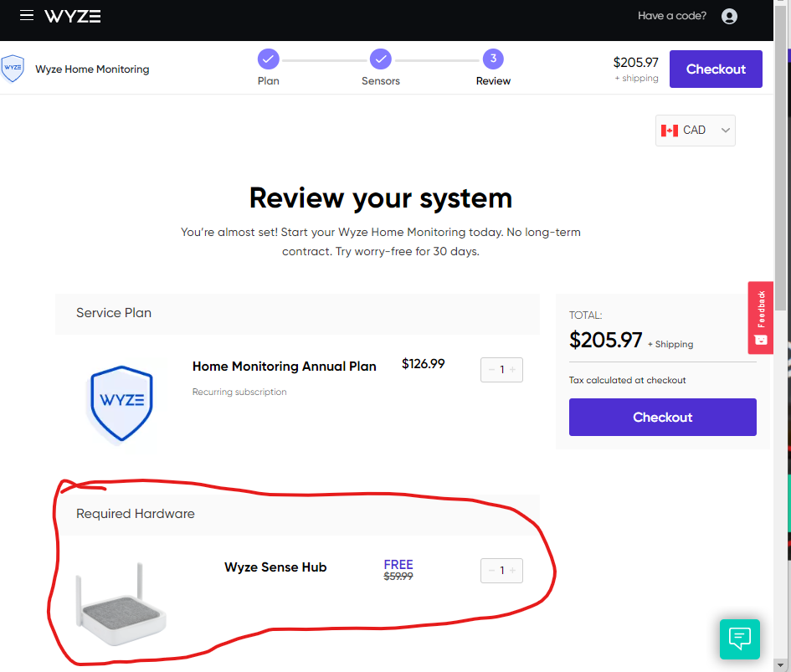This screenshot has height=672, width=791.
Task: Open the CAD currency dropdown
Action: point(695,131)
